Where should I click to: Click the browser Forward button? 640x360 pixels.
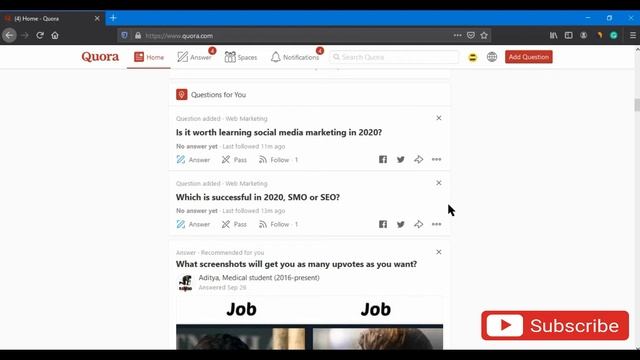point(24,36)
